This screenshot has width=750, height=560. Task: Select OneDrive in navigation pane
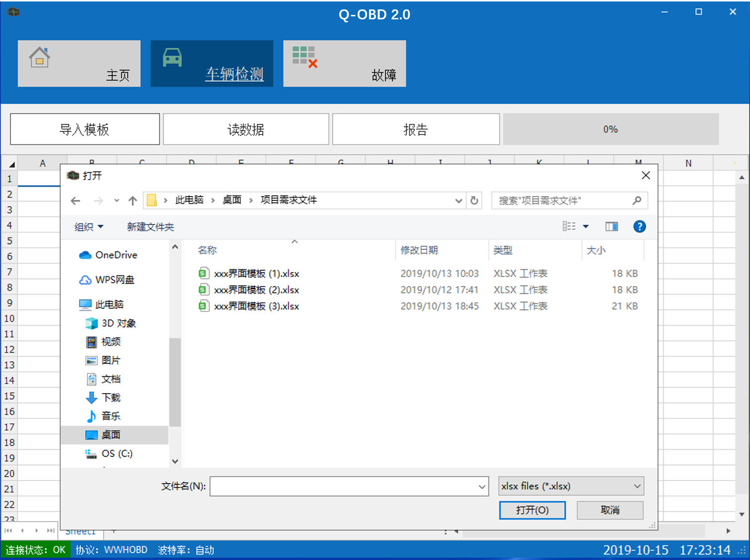[x=108, y=255]
